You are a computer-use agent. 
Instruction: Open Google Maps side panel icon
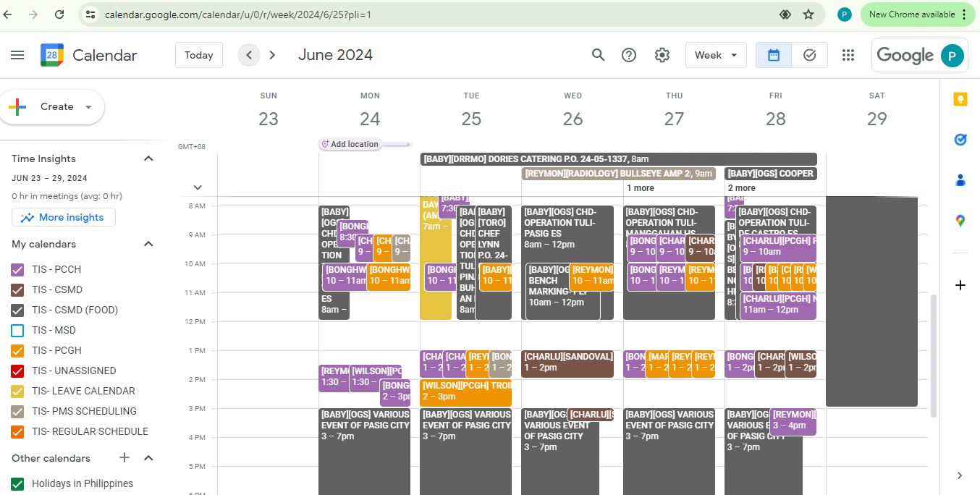click(x=960, y=221)
